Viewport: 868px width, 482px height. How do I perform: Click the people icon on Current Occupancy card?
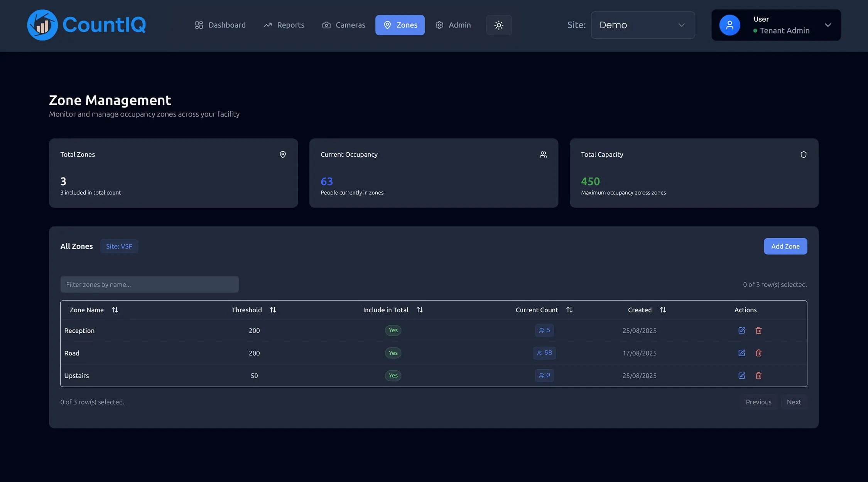[543, 154]
